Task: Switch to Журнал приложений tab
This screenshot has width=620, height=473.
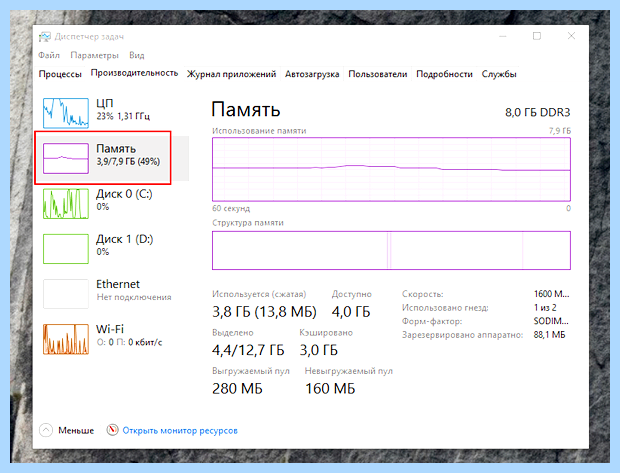Action: (x=231, y=74)
